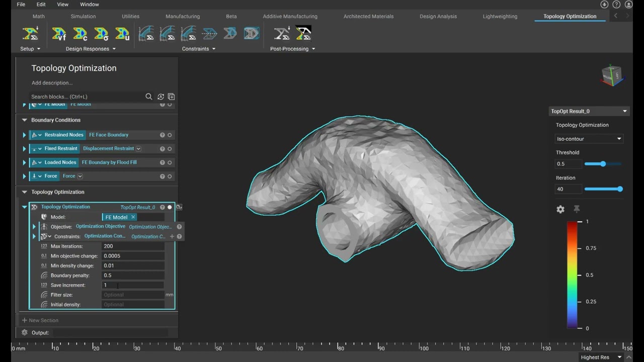This screenshot has height=362, width=644.
Task: Click the add block icon beside search
Action: [171, 97]
